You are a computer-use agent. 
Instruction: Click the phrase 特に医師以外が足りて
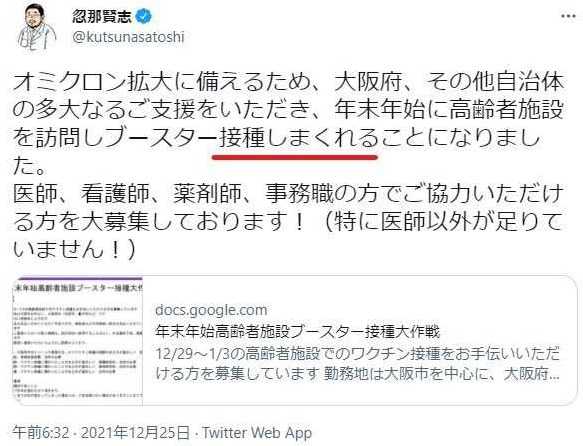pos(448,222)
